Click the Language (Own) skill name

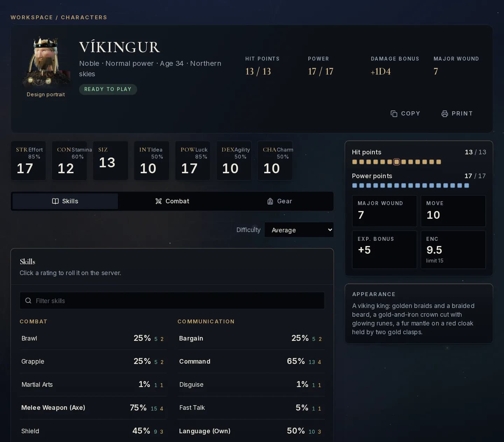(x=205, y=431)
